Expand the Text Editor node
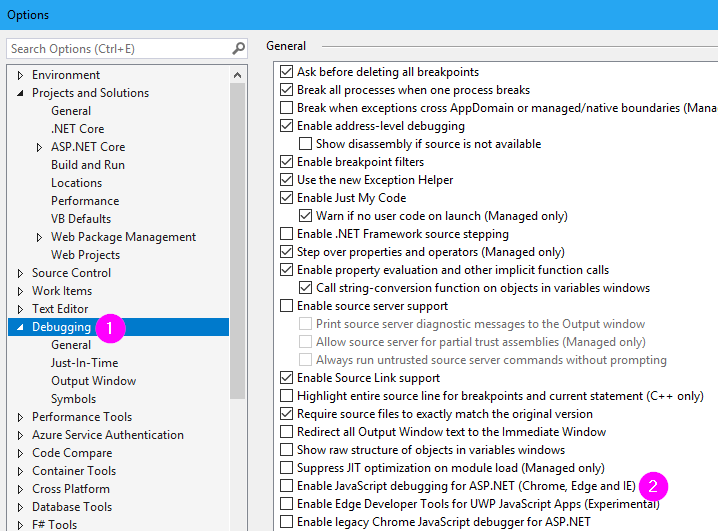Viewport: 718px width, 531px height. [x=20, y=309]
